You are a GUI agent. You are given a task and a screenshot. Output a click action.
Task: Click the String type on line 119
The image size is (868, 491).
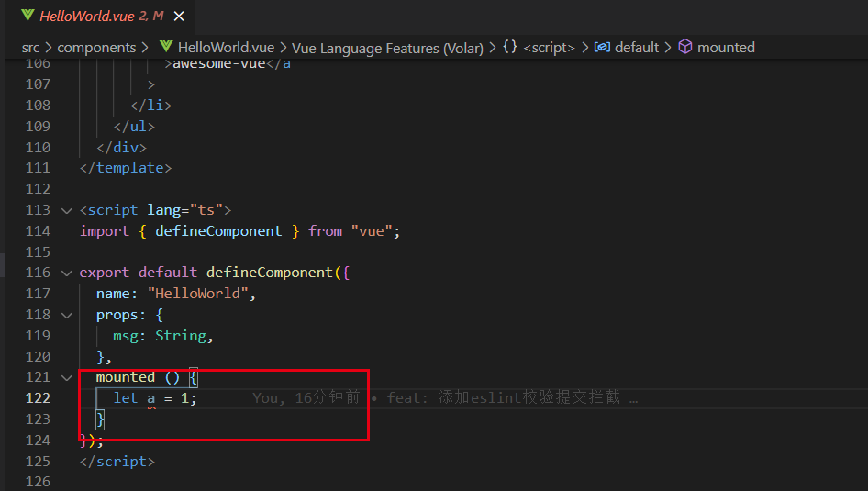(181, 336)
